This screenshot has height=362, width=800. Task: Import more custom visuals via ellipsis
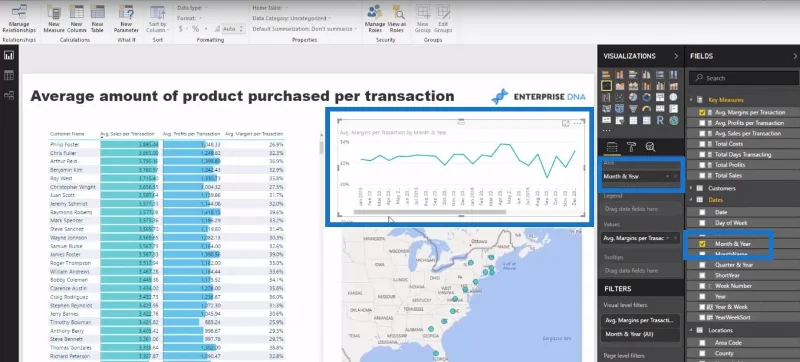click(x=606, y=131)
